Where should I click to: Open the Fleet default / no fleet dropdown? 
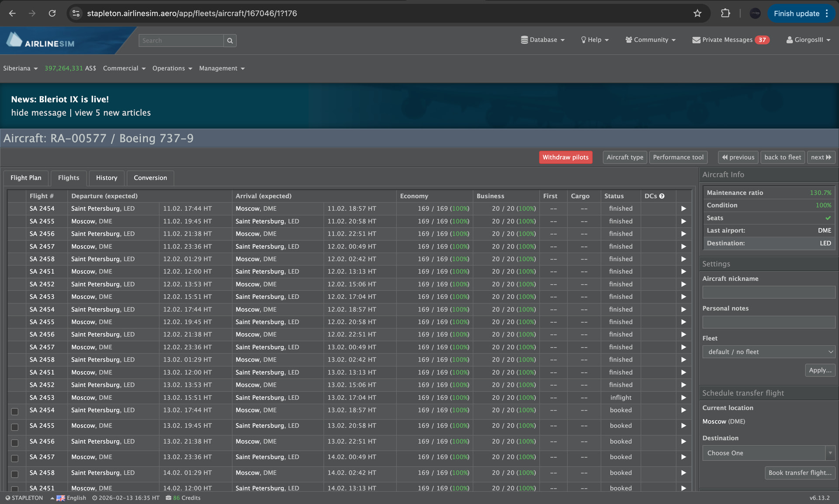pos(769,352)
